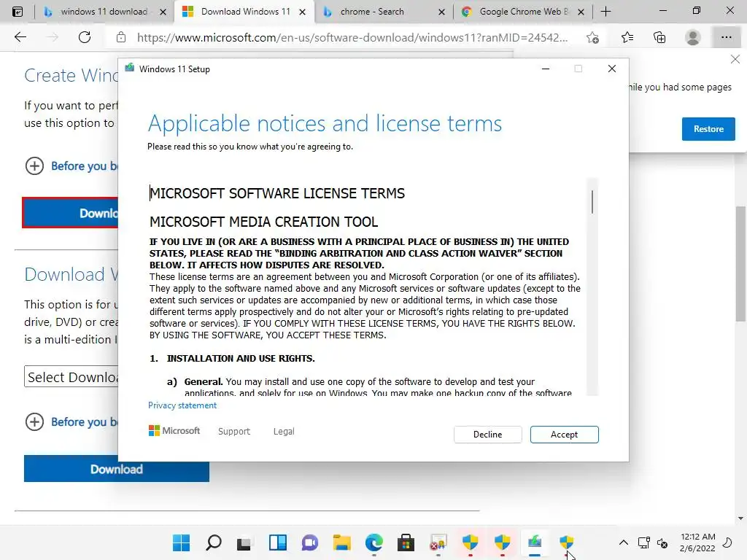The height and width of the screenshot is (560, 747).
Task: Open Edge Collections
Action: click(x=659, y=37)
